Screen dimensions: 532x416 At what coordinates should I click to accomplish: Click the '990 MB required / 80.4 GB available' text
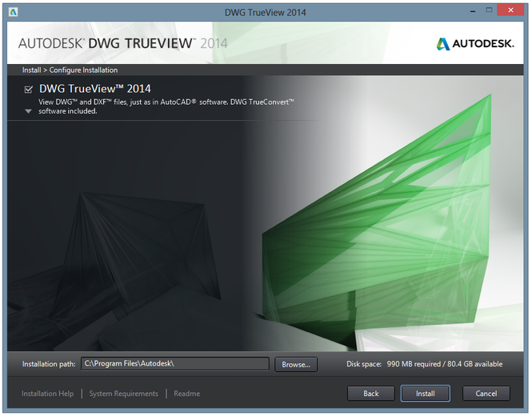click(x=445, y=364)
